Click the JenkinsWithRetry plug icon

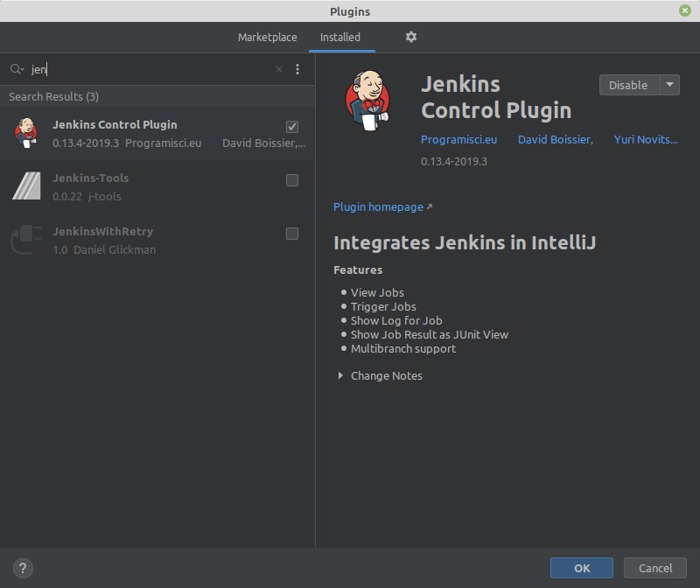click(x=26, y=240)
